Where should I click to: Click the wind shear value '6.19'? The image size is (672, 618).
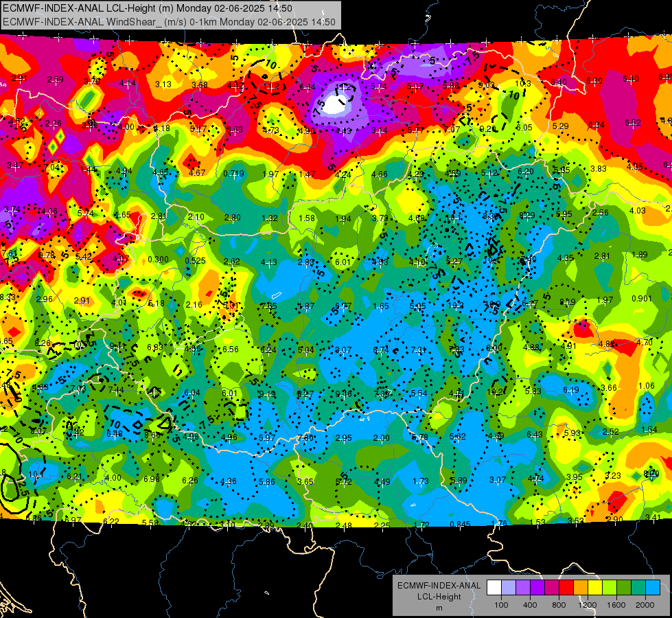pyautogui.click(x=571, y=390)
